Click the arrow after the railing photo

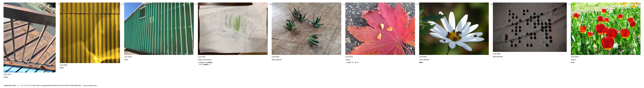[x=58, y=4]
